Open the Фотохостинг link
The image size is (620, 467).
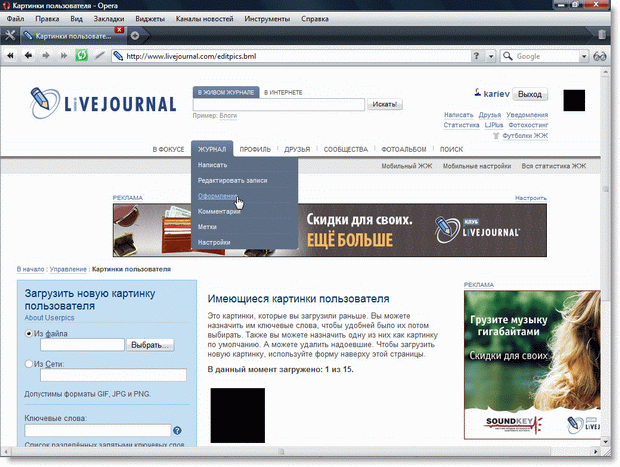[528, 125]
